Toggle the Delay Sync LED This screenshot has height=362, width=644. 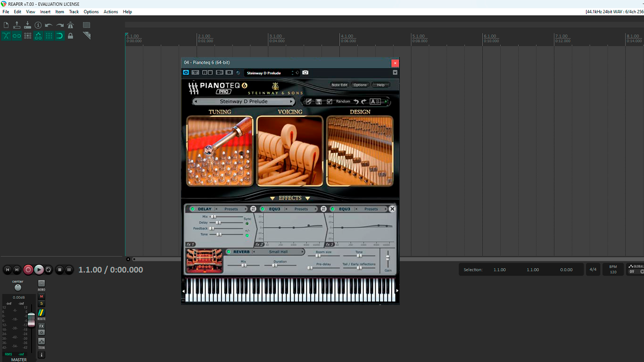point(247,223)
